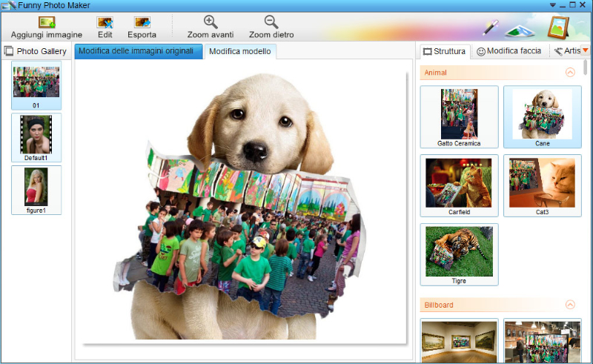This screenshot has width=593, height=364.
Task: Click the Esporta export icon
Action: coord(142,23)
